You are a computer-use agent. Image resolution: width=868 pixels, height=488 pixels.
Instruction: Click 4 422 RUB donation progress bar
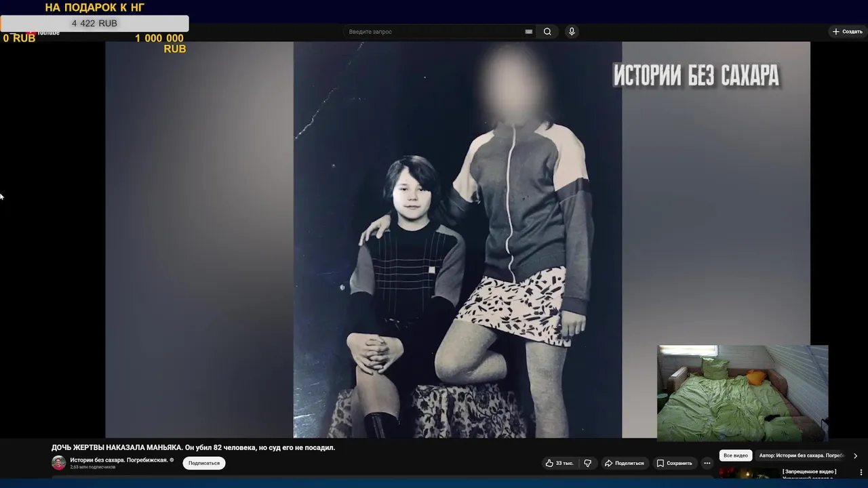[x=94, y=23]
